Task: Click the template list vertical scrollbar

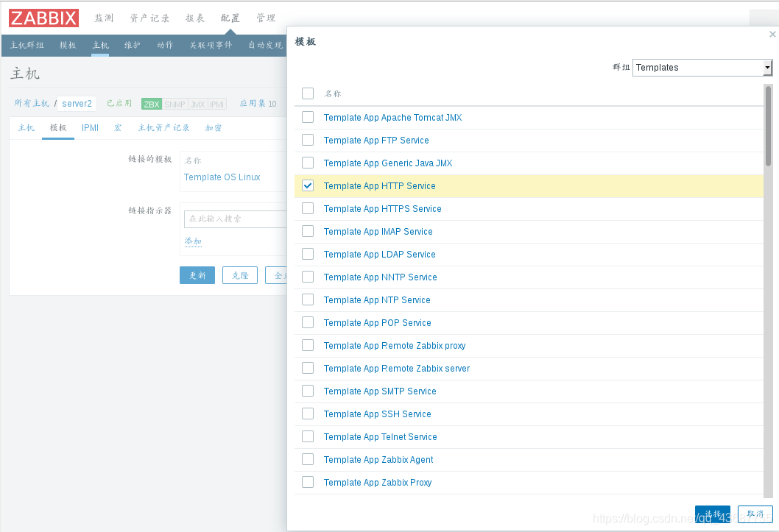Action: click(768, 126)
